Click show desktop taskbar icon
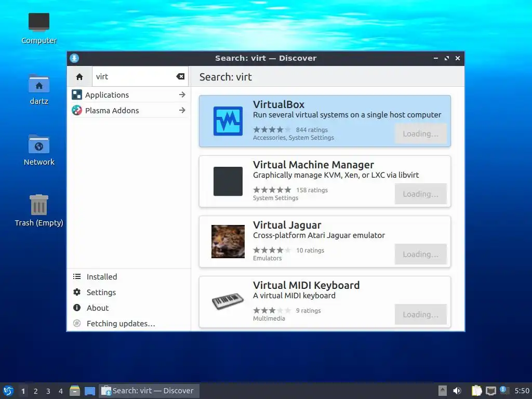This screenshot has width=532, height=399. pos(90,391)
